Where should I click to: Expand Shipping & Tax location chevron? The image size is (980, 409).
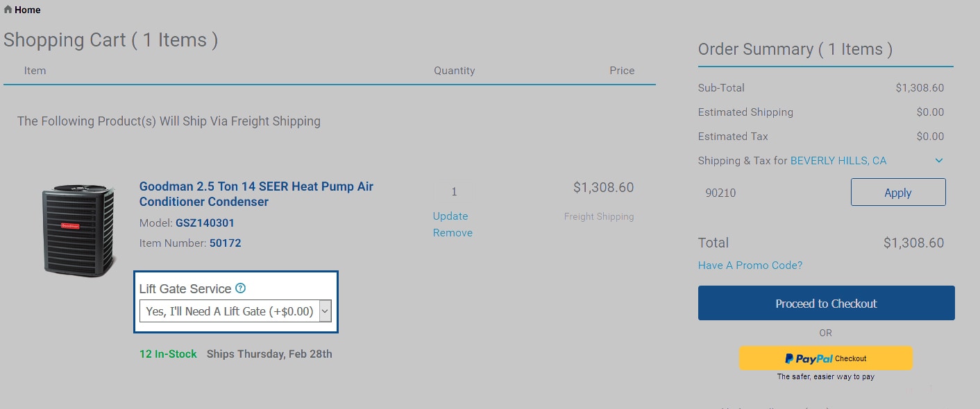click(x=939, y=161)
